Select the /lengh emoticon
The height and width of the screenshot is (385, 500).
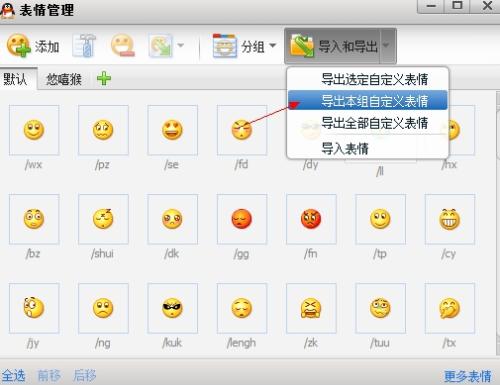[x=242, y=308]
